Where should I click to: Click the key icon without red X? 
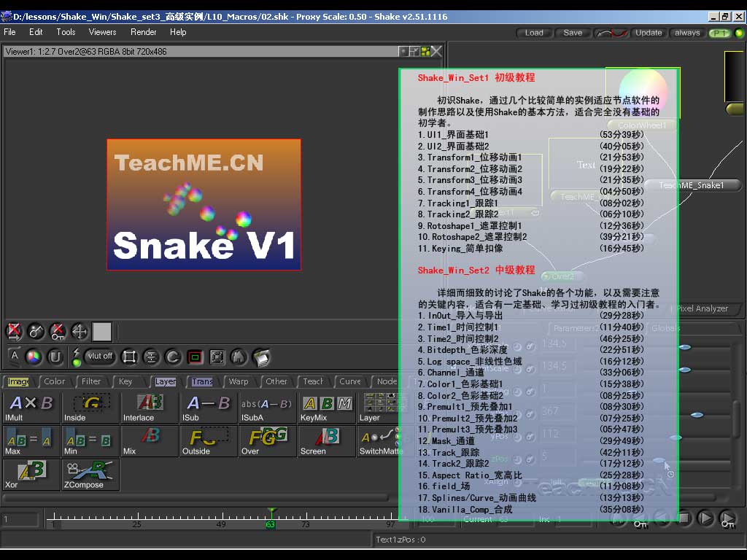click(36, 331)
